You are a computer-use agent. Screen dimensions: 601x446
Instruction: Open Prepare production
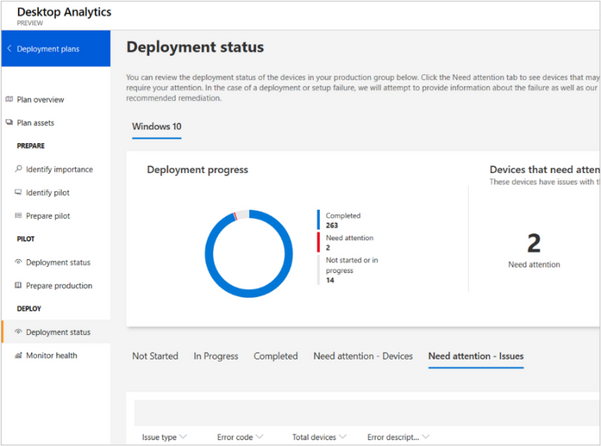[x=59, y=286]
